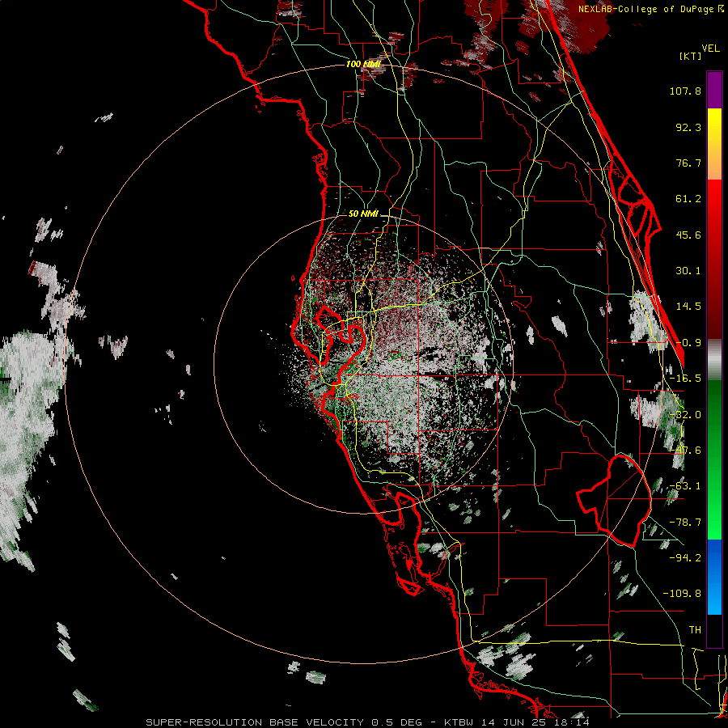Pick the yellow-orange segment of the color bar
This screenshot has width=728, height=728.
click(x=714, y=144)
